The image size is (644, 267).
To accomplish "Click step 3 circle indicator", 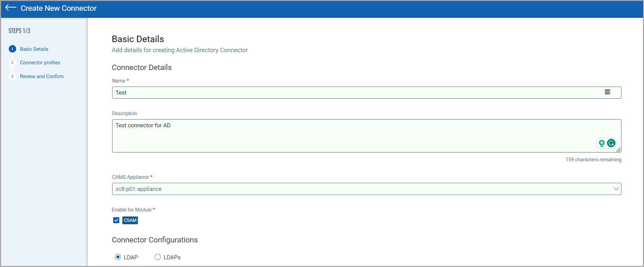I will coord(12,76).
